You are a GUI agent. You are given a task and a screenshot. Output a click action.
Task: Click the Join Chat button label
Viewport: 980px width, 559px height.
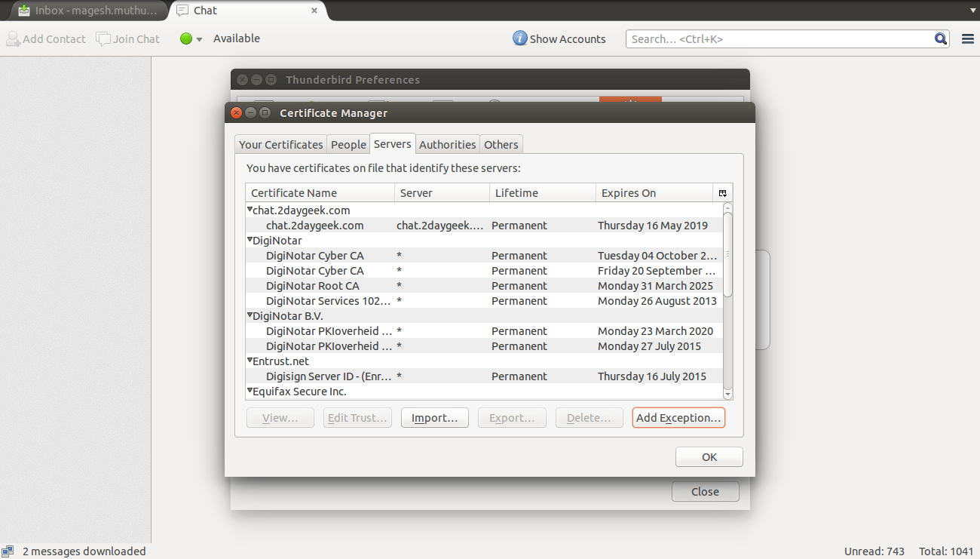pos(136,39)
